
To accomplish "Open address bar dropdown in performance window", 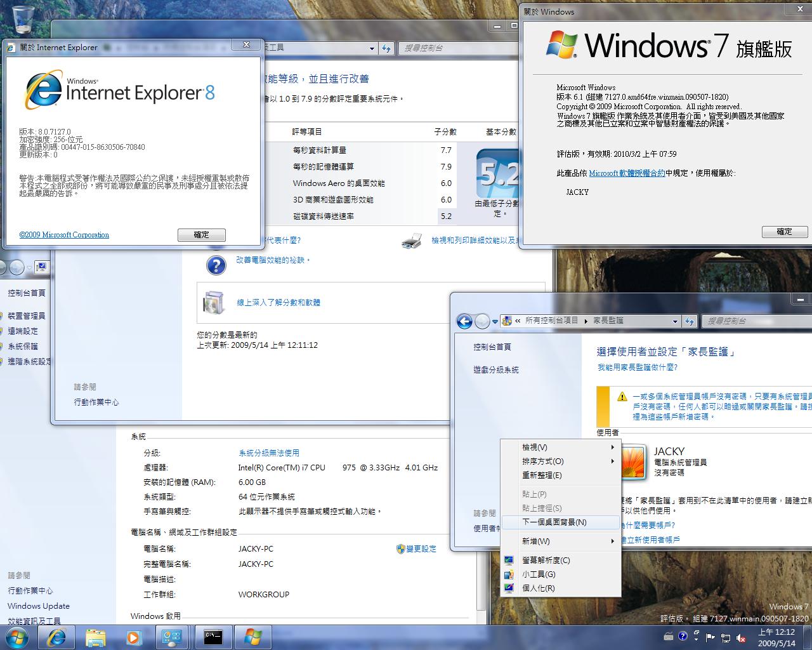I will tap(372, 48).
